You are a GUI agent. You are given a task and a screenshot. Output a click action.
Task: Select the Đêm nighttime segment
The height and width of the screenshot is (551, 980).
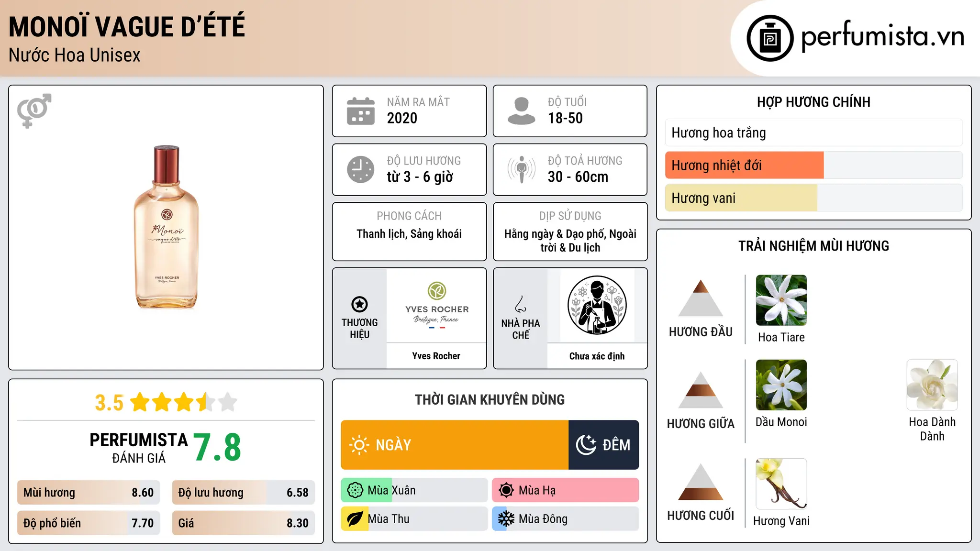tap(604, 445)
